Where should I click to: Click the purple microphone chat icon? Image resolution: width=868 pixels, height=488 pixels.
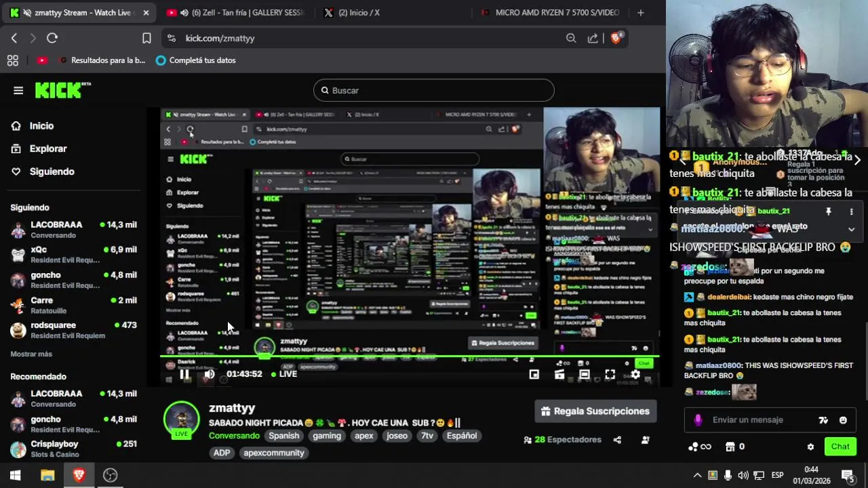point(698,420)
